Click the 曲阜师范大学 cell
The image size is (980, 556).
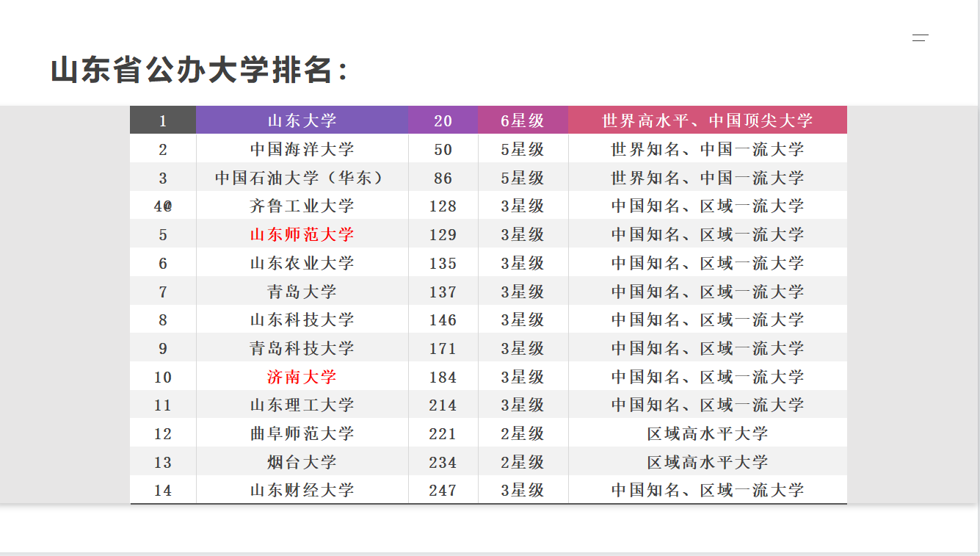(x=302, y=433)
